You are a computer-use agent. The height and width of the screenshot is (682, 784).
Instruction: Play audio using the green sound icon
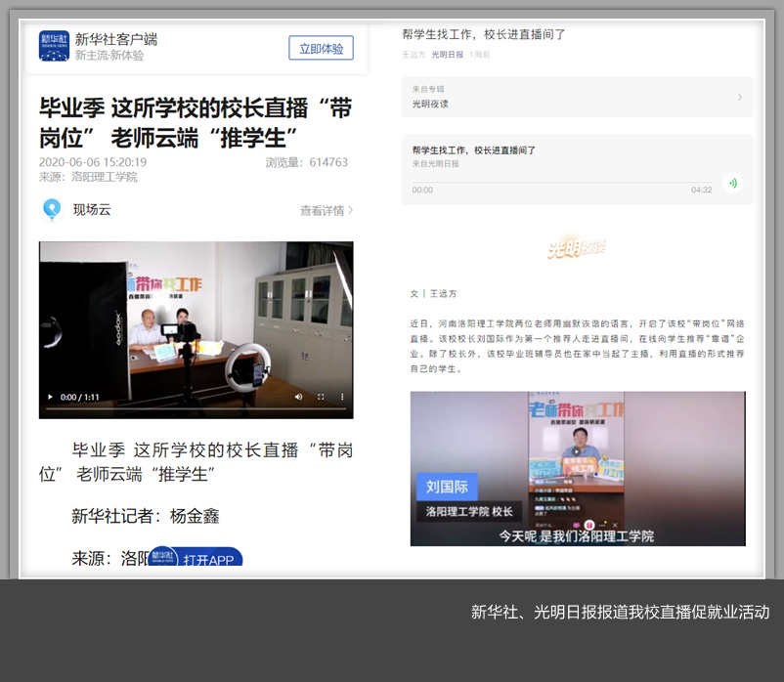click(731, 183)
